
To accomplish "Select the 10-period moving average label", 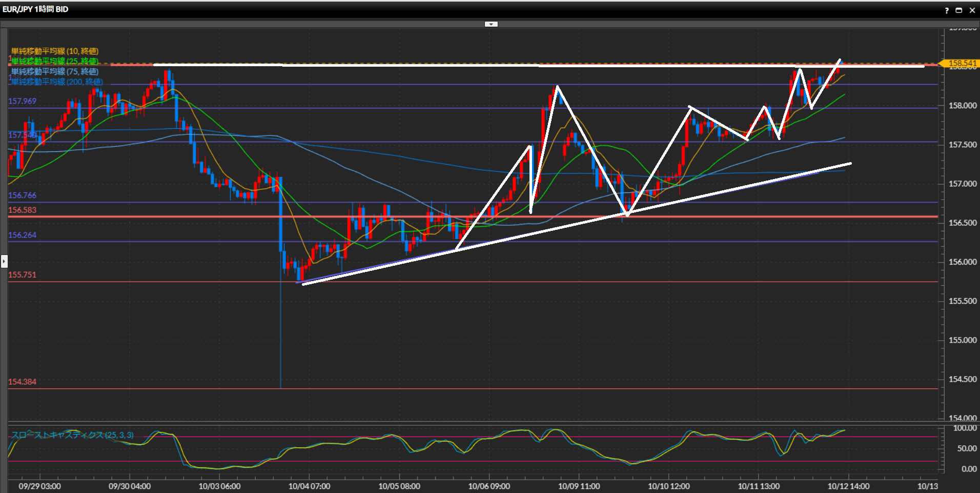I will [x=55, y=51].
